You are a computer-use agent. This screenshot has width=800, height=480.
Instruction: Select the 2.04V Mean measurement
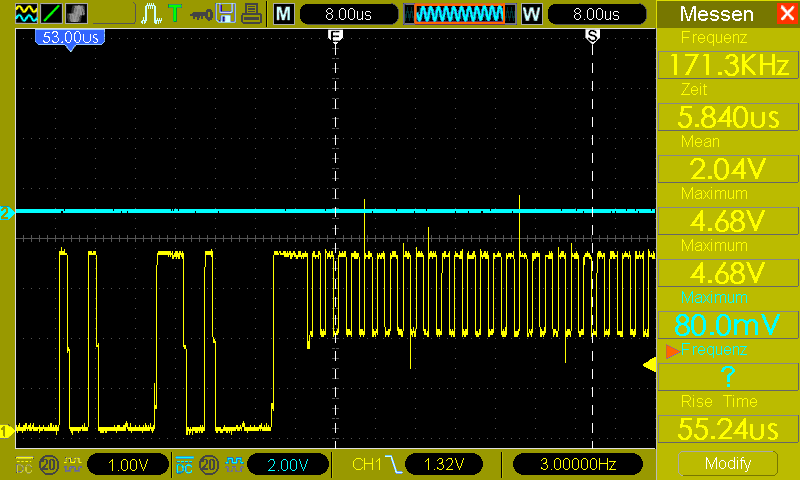coord(728,169)
